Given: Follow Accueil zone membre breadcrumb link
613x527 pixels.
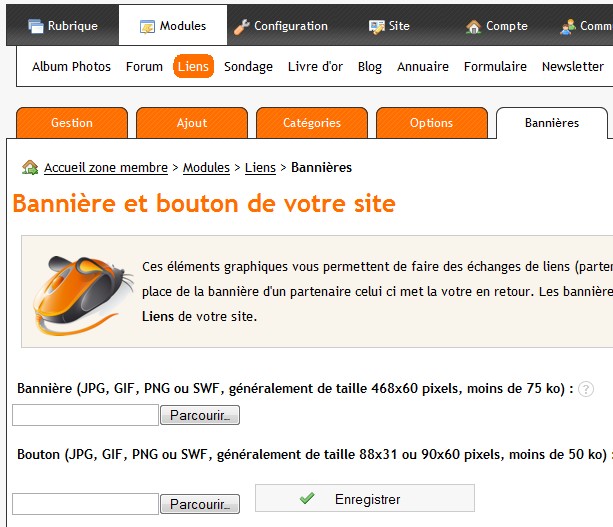Looking at the screenshot, I should click(106, 167).
